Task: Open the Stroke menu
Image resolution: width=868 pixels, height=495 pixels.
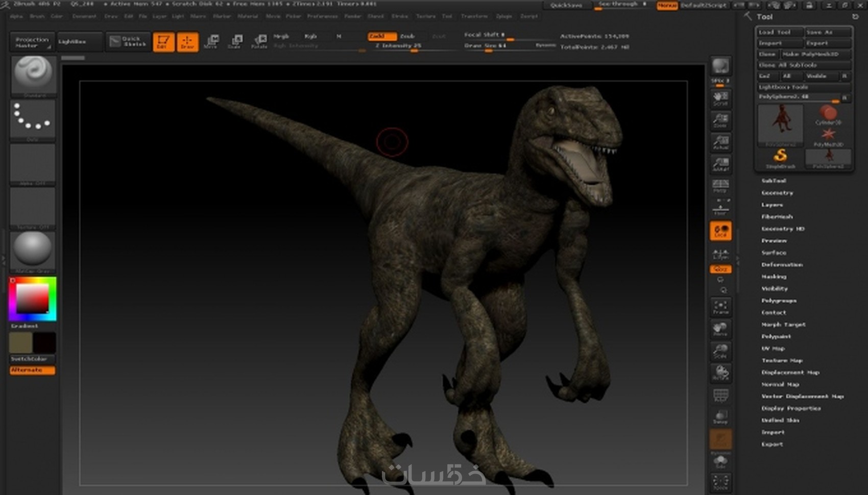Action: pos(400,16)
